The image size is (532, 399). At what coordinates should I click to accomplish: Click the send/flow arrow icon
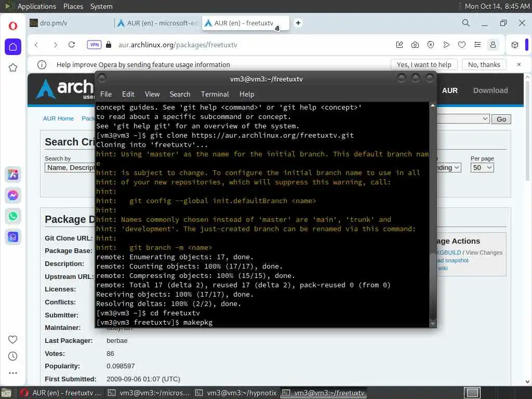click(446, 45)
